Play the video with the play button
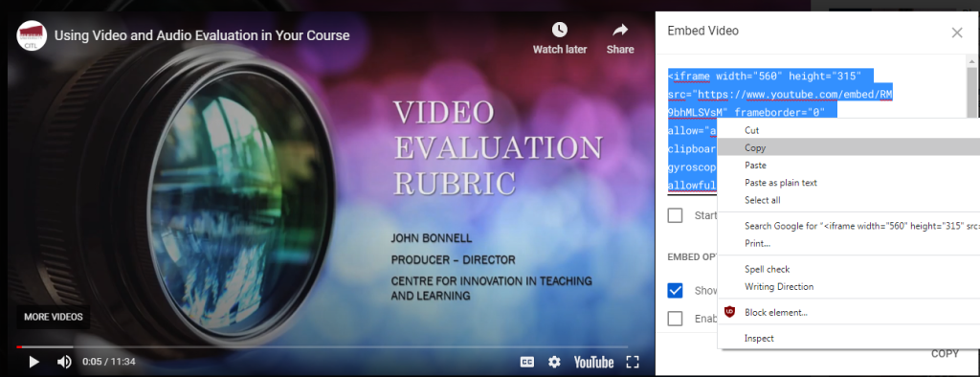This screenshot has height=377, width=980. tap(34, 362)
